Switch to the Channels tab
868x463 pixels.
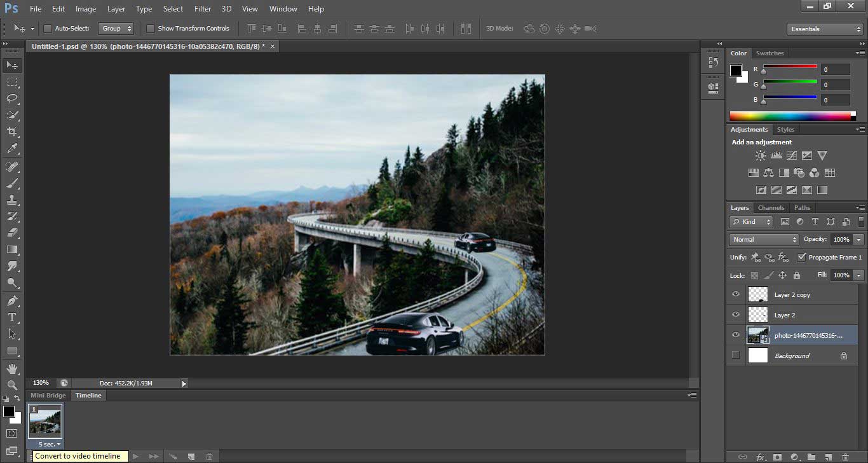click(771, 208)
